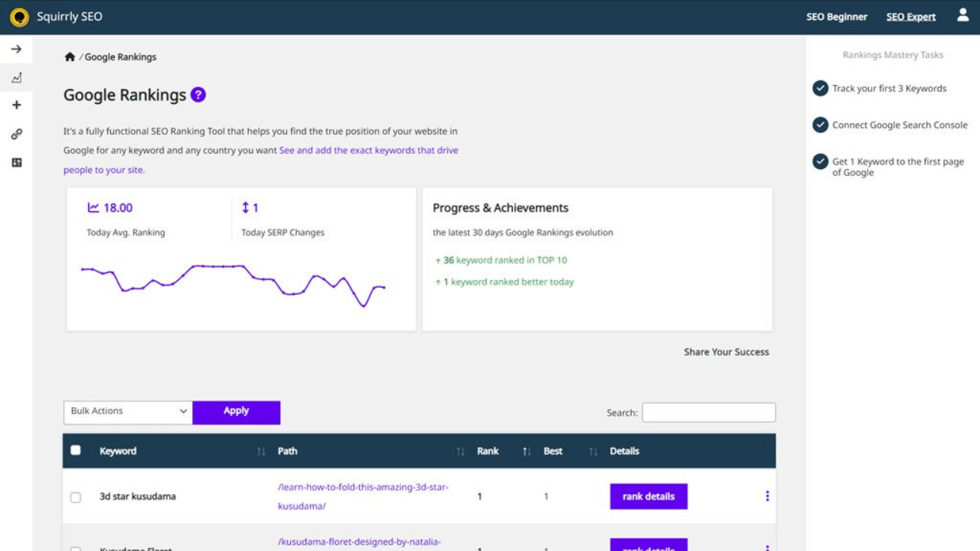The image size is (980, 551).
Task: Click checkmark icon for Get 1 Keyword task
Action: pos(820,161)
